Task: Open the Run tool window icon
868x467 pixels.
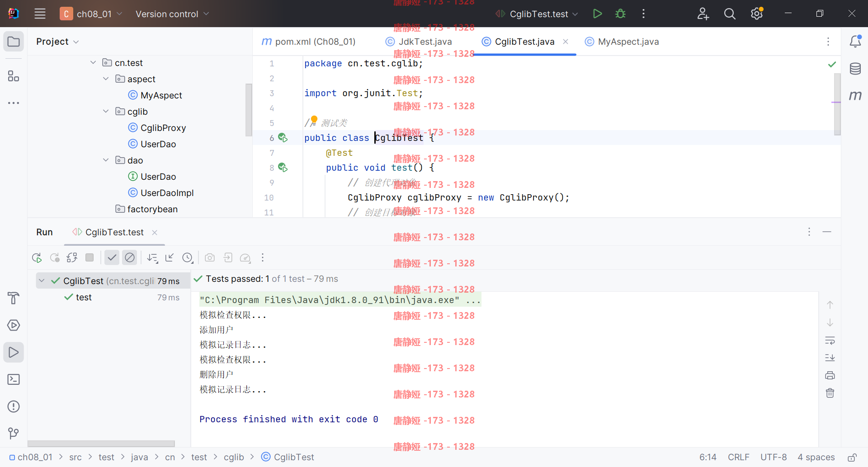Action: pos(14,352)
